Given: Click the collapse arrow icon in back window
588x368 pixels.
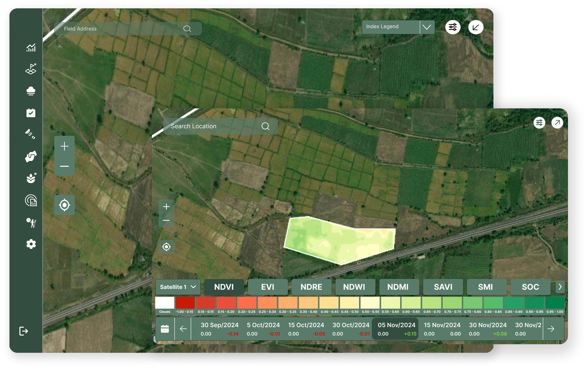Looking at the screenshot, I should click(476, 27).
